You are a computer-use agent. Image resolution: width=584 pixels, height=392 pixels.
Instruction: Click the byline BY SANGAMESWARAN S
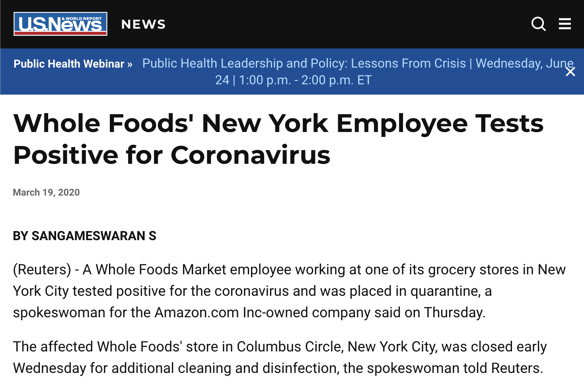coord(84,236)
